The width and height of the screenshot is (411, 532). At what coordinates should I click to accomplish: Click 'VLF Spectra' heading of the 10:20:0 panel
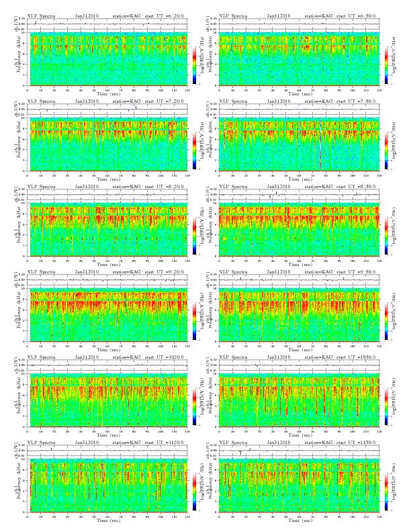(42, 357)
